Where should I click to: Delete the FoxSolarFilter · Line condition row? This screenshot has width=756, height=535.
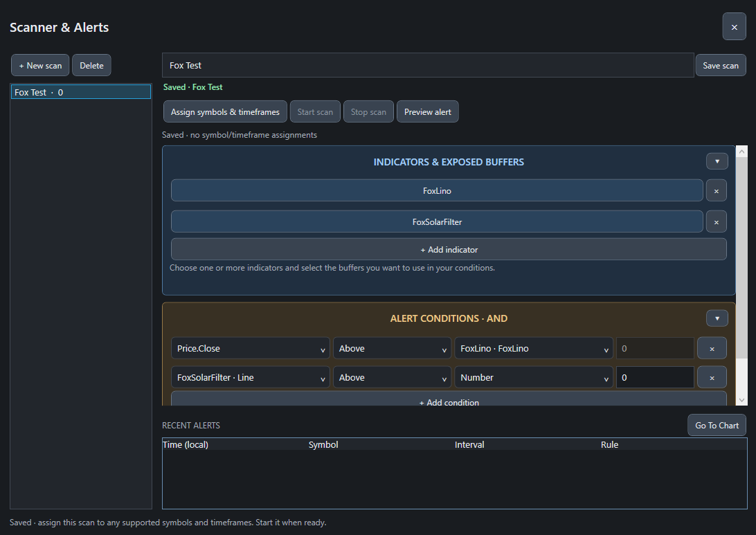click(x=712, y=378)
